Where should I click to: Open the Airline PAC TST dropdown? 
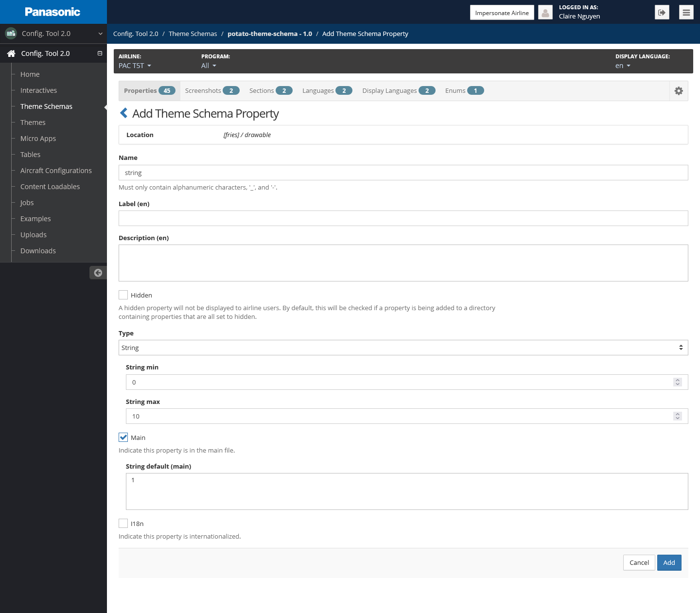pos(135,66)
